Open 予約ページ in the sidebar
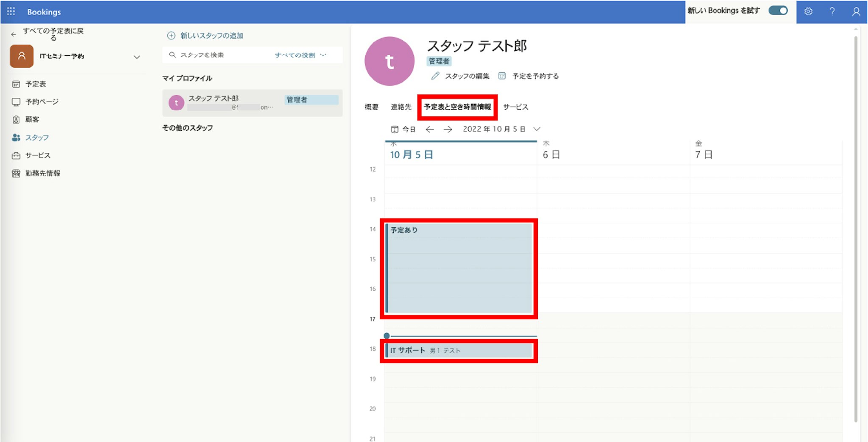The width and height of the screenshot is (868, 442). coord(42,102)
